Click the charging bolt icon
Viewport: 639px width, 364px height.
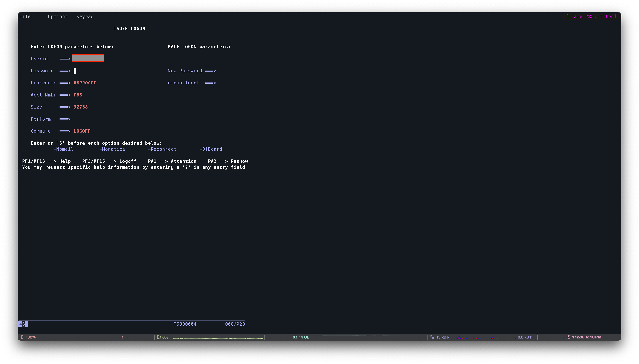coord(123,337)
